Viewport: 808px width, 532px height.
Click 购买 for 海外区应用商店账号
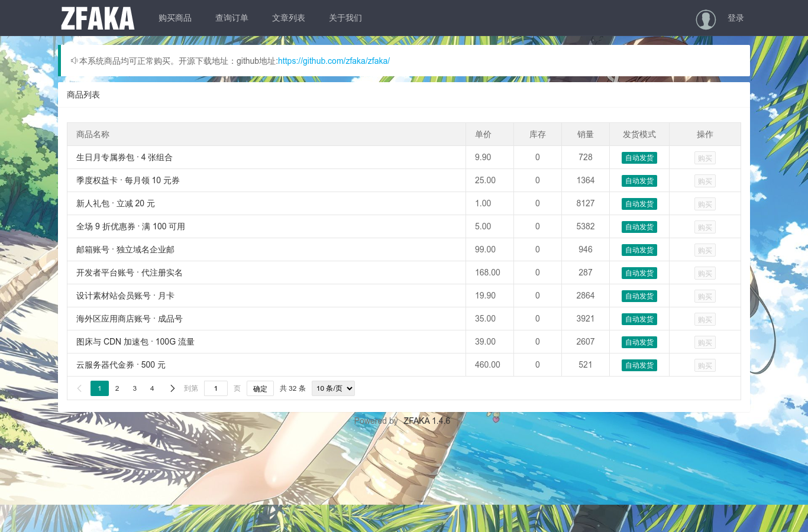click(x=705, y=319)
